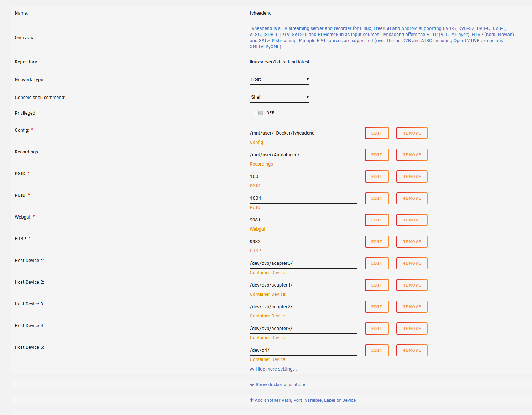Click the /dev/dri/ device field
The height and width of the screenshot is (415, 532).
pyautogui.click(x=303, y=350)
